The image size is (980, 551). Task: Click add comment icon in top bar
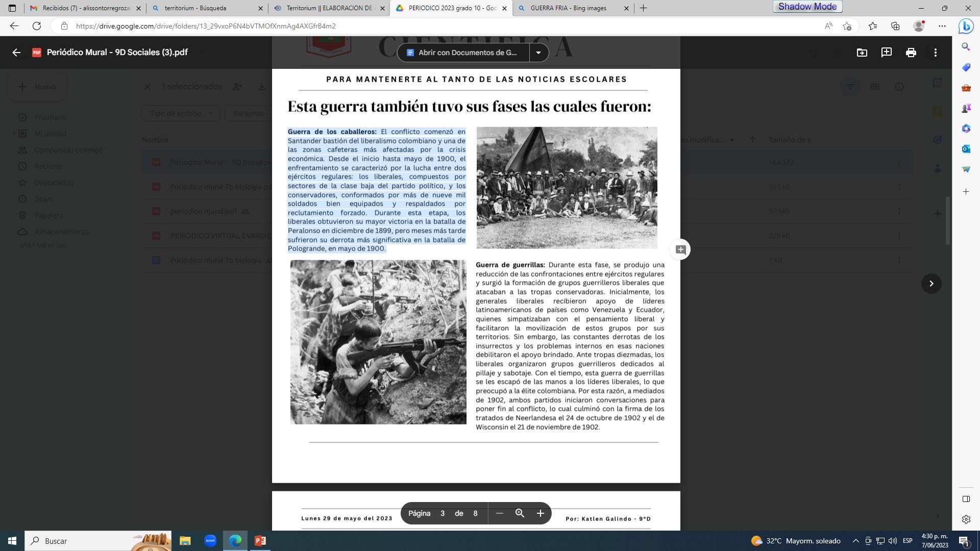[x=886, y=53]
